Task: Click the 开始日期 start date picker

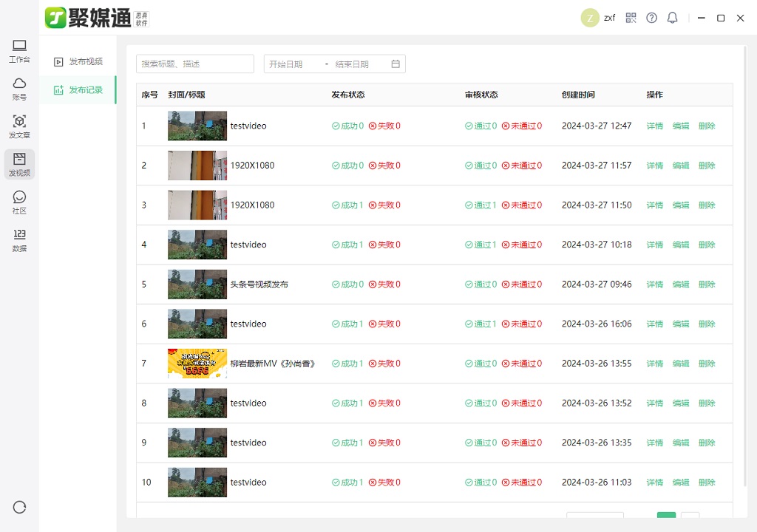Action: pos(287,64)
